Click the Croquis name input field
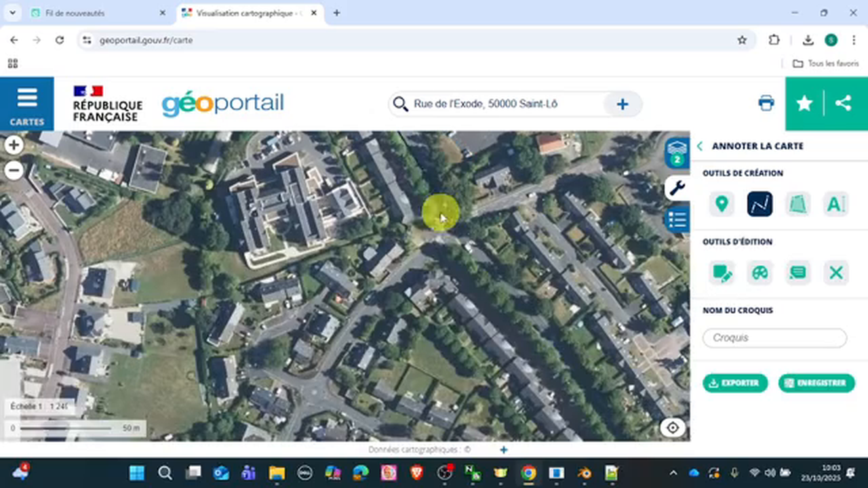This screenshot has height=488, width=868. click(774, 338)
